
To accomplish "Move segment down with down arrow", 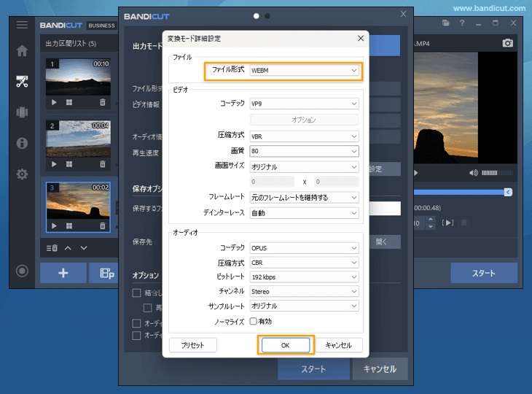I will coord(84,248).
